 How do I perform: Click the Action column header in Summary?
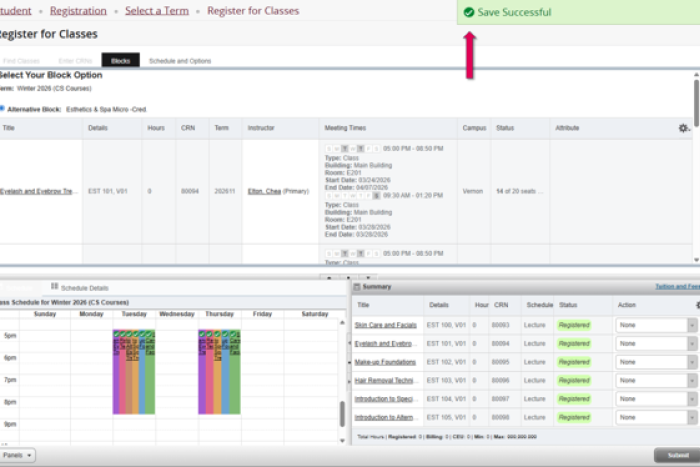click(626, 305)
